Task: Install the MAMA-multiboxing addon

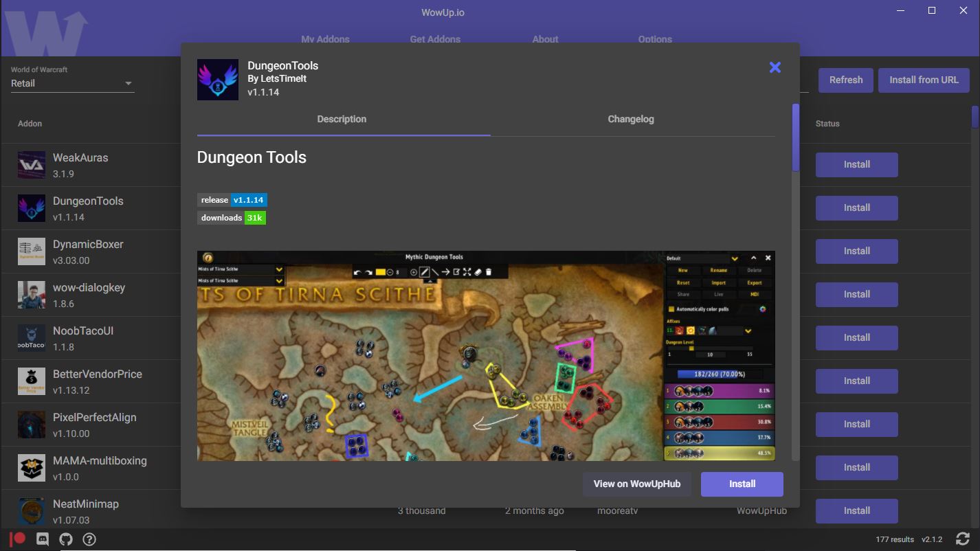Action: 857,467
